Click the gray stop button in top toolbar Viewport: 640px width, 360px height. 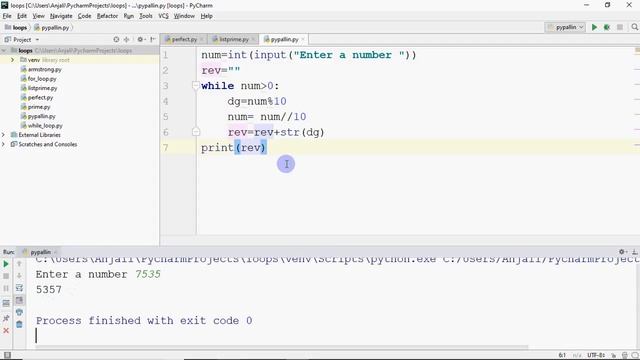[x=620, y=27]
